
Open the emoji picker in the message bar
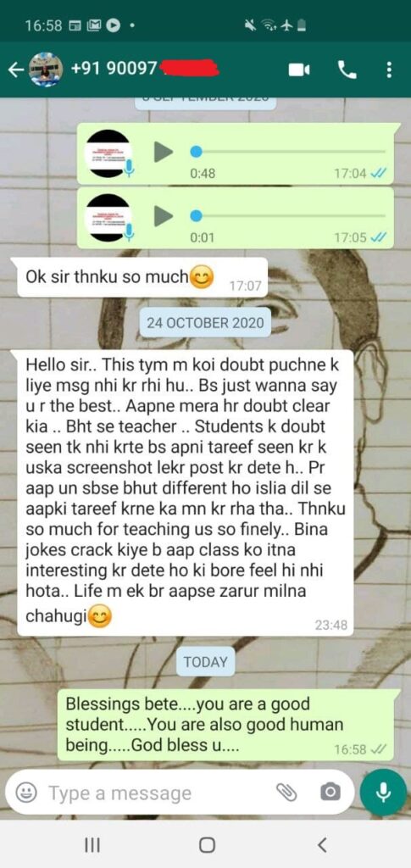(x=25, y=793)
